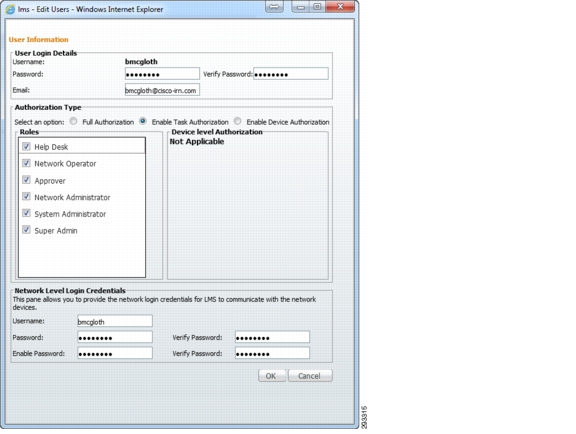Uncheck the Super Admin role
This screenshot has width=576, height=434.
coord(26,230)
